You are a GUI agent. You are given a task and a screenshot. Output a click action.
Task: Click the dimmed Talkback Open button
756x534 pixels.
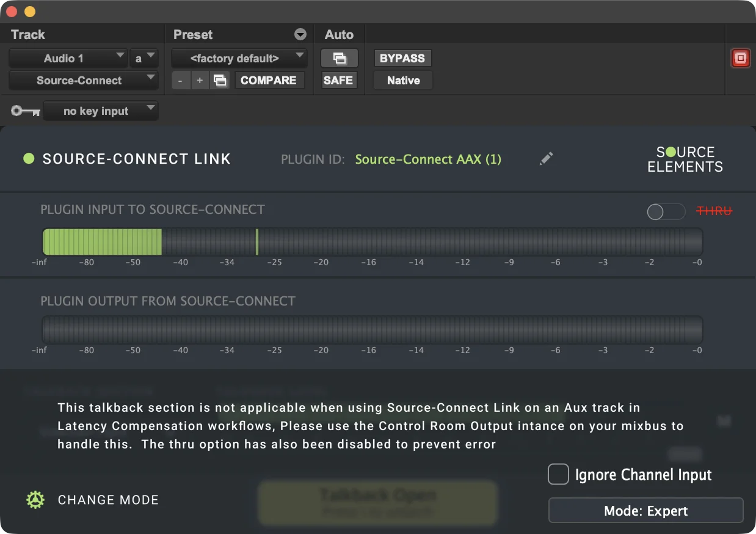377,502
